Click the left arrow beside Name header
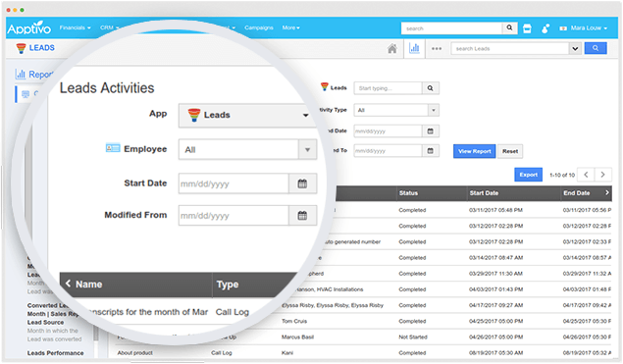The width and height of the screenshot is (623, 364). [x=68, y=284]
